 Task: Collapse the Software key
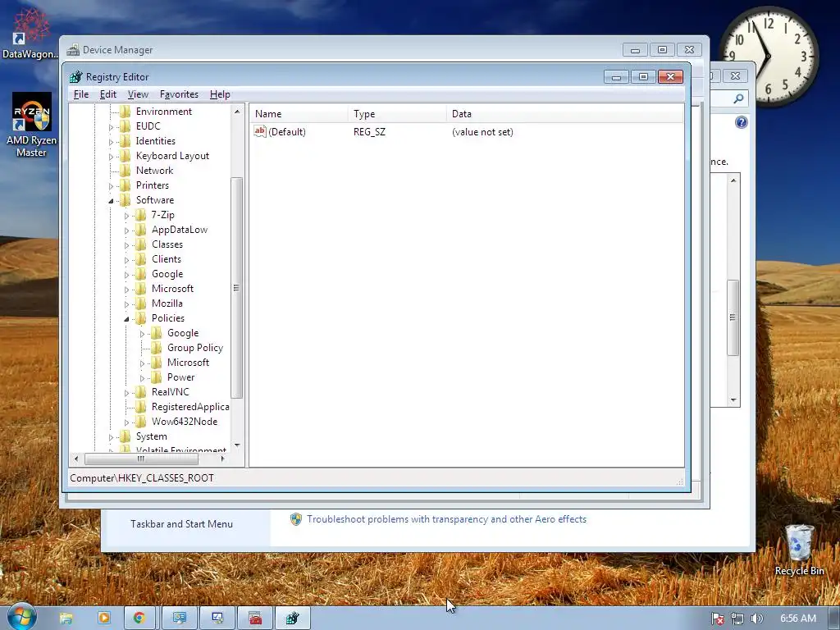tap(111, 201)
